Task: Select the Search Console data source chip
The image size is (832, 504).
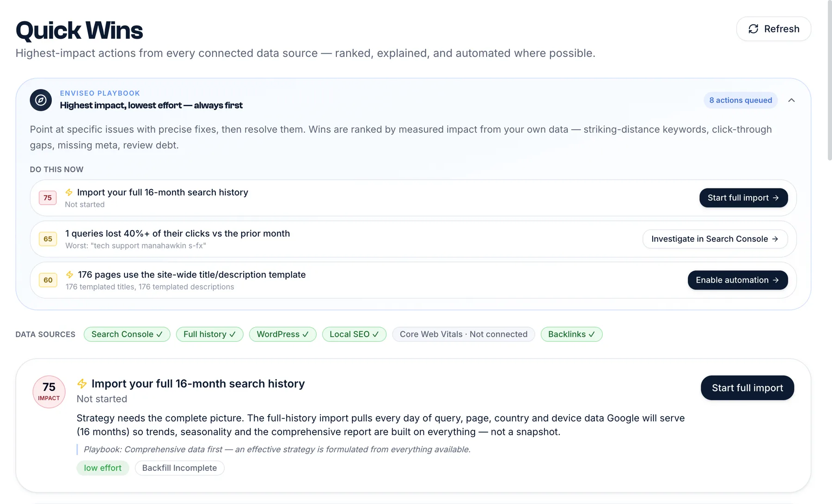Action: 127,334
